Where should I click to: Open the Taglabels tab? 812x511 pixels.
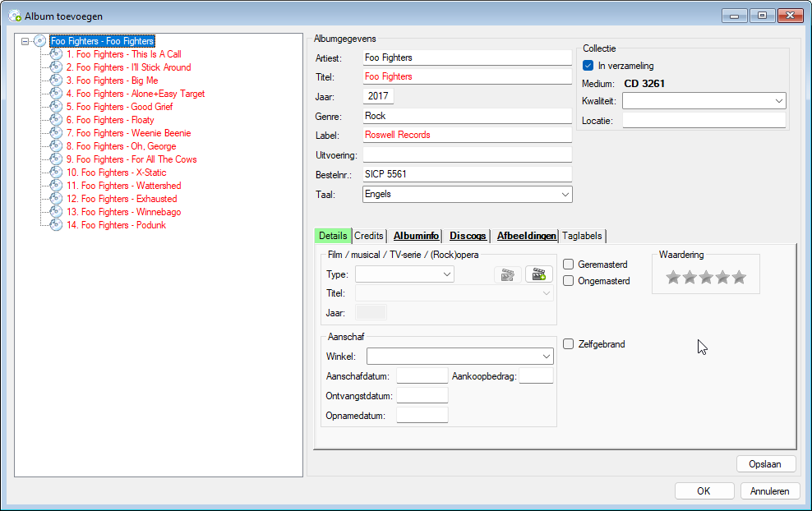pos(582,236)
